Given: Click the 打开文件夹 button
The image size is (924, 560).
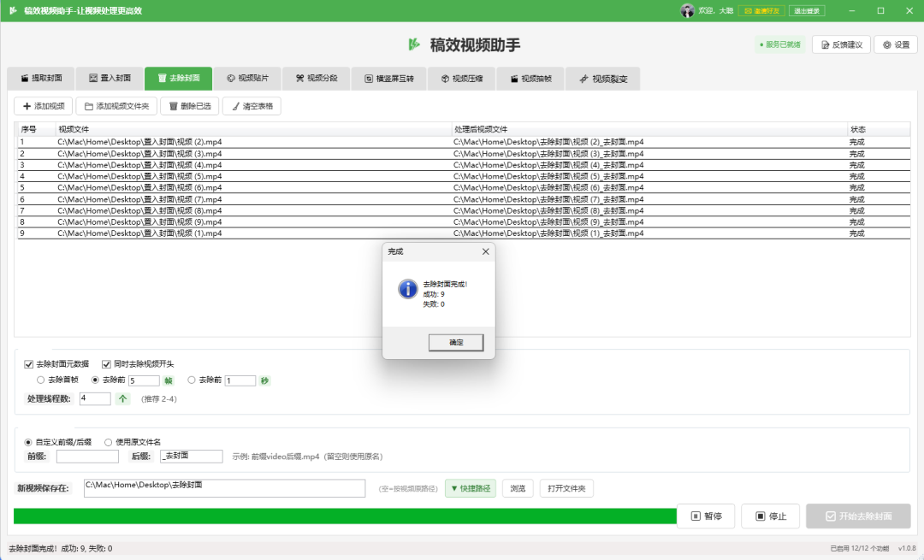Looking at the screenshot, I should [566, 488].
